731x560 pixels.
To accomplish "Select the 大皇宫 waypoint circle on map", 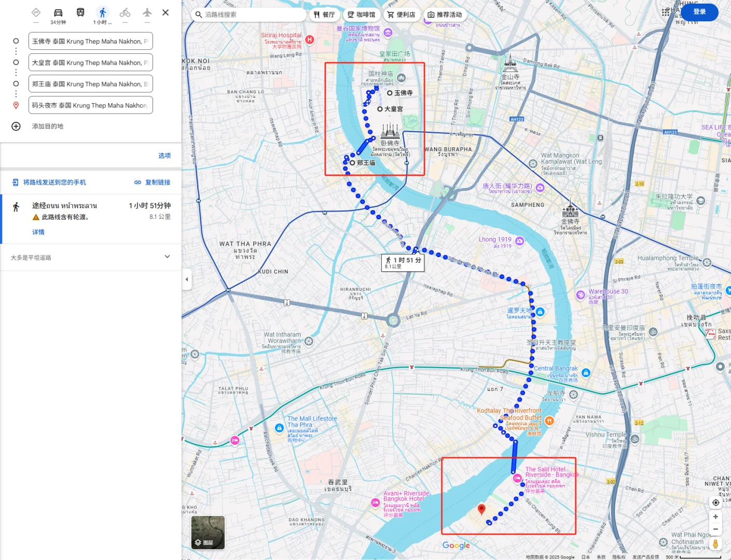I will pyautogui.click(x=380, y=109).
